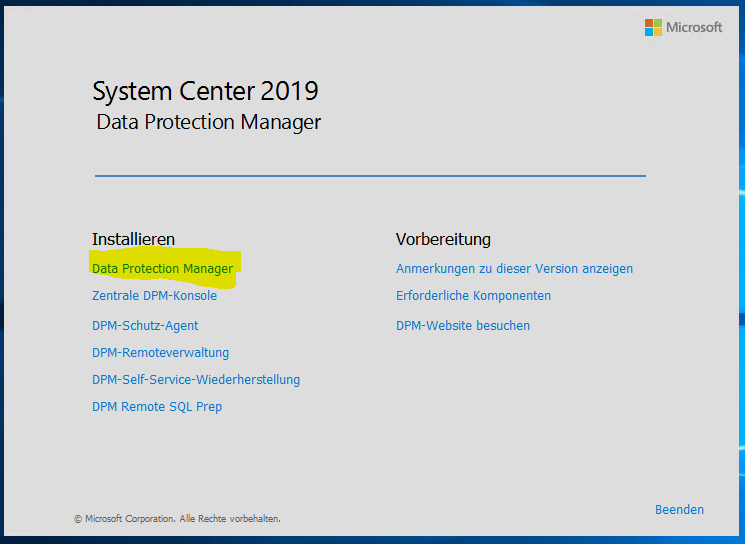Install the DPM-Schutz-Agent
Image resolution: width=745 pixels, height=544 pixels.
tap(145, 325)
